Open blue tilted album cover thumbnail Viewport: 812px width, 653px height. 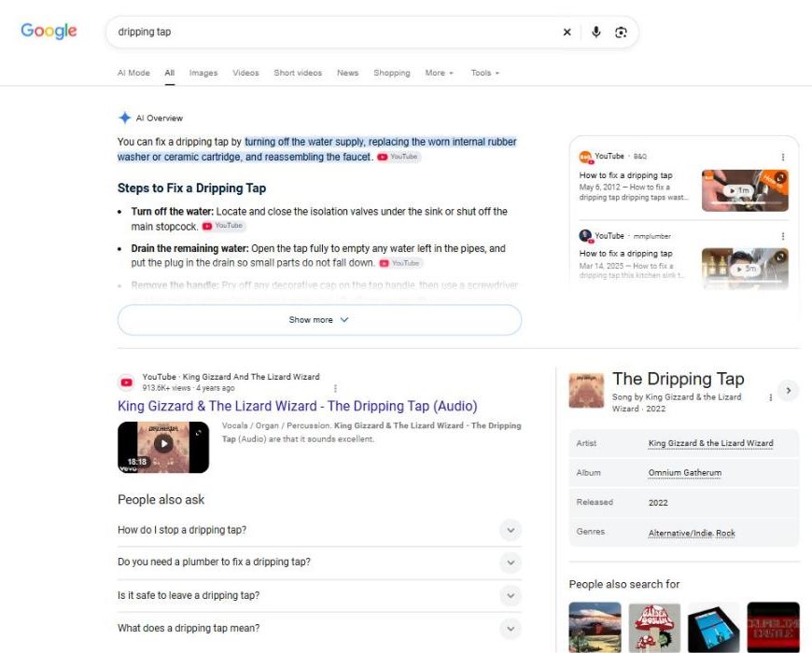click(x=714, y=627)
